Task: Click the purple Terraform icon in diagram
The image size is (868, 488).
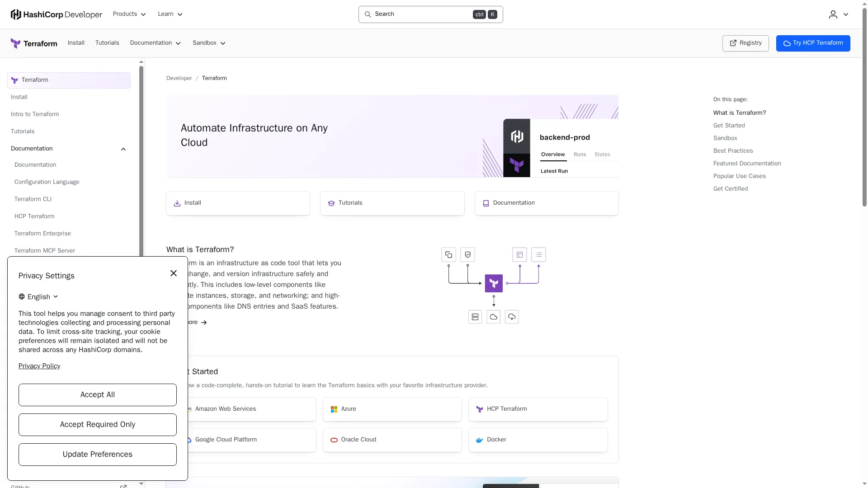Action: (494, 283)
